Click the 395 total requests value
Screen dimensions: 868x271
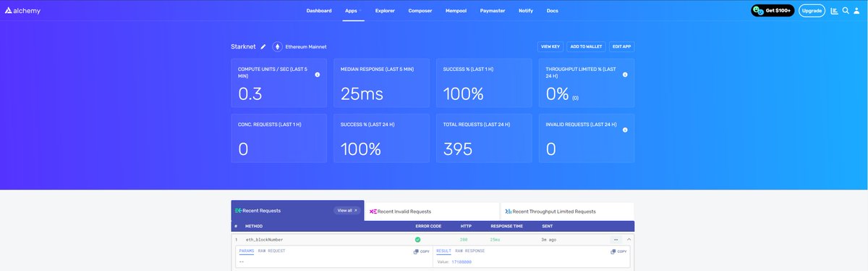pos(458,149)
